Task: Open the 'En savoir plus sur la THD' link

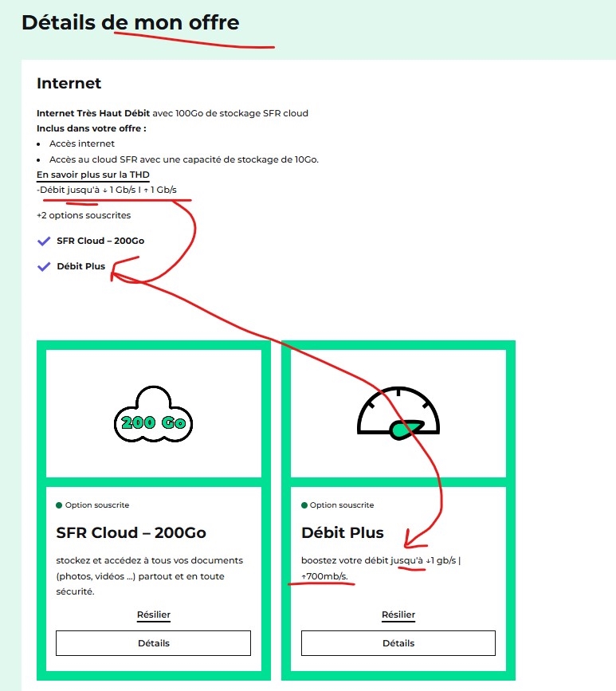Action: pyautogui.click(x=93, y=175)
